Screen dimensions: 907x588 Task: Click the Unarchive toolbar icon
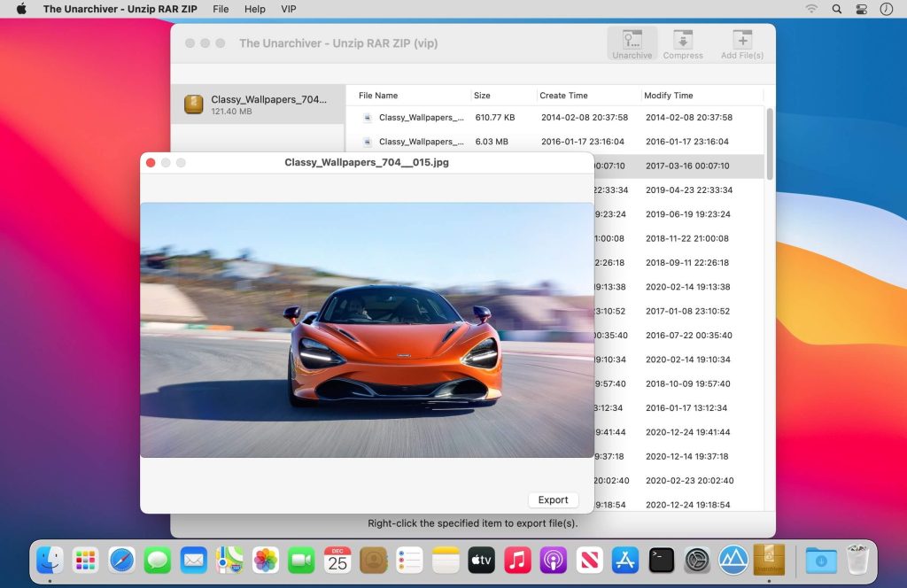(632, 43)
